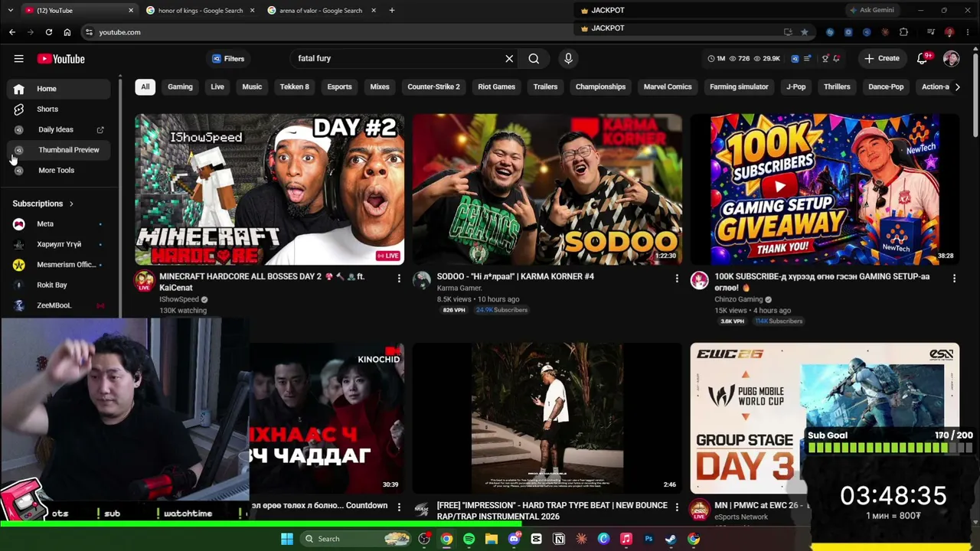Select the All filter chip
This screenshot has height=551, width=980.
coord(145,86)
